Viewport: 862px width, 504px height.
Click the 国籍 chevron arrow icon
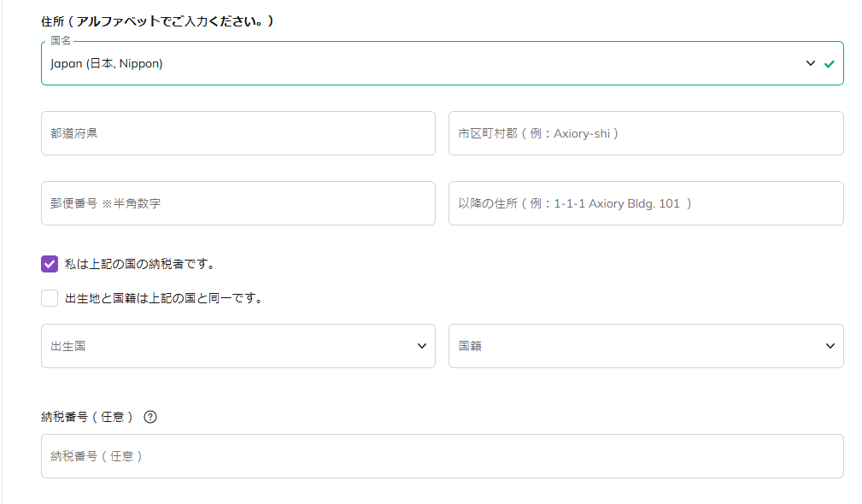pyautogui.click(x=830, y=346)
